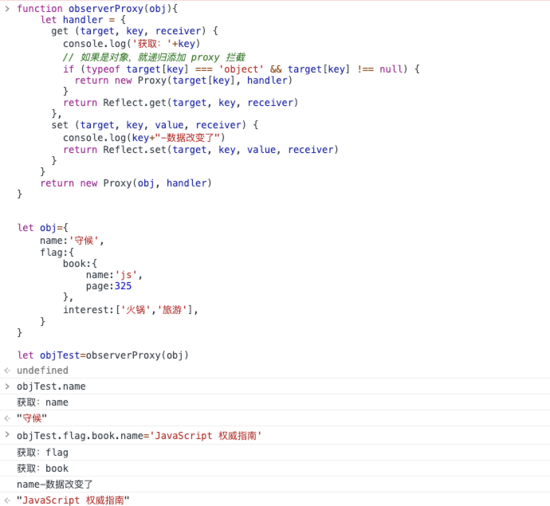The image size is (550, 506).
Task: Click the prompt arrow before objTest.name
Action: point(7,386)
